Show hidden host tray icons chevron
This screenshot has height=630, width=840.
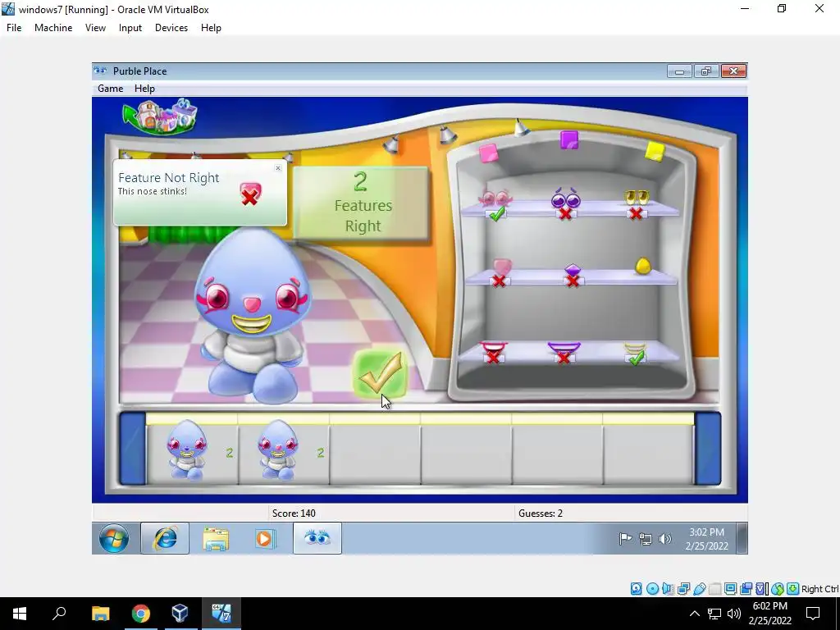click(694, 614)
